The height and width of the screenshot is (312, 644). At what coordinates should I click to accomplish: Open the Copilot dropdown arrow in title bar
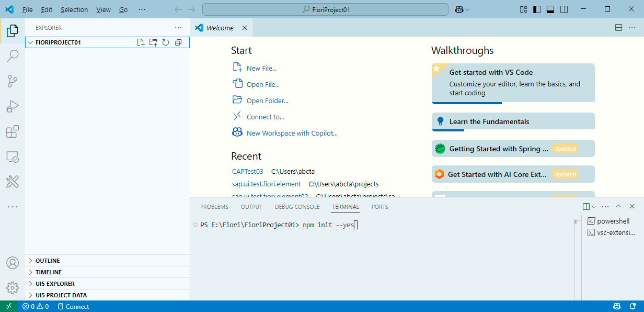coord(468,9)
